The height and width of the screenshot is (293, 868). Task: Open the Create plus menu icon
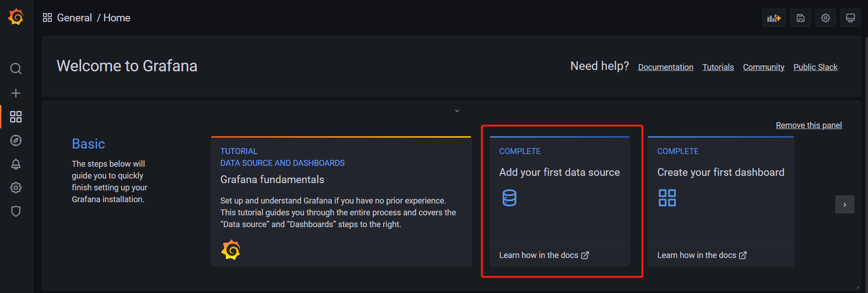point(16,93)
